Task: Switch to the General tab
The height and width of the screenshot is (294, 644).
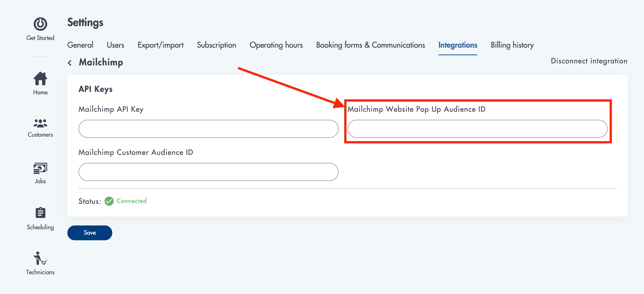Action: coord(80,45)
